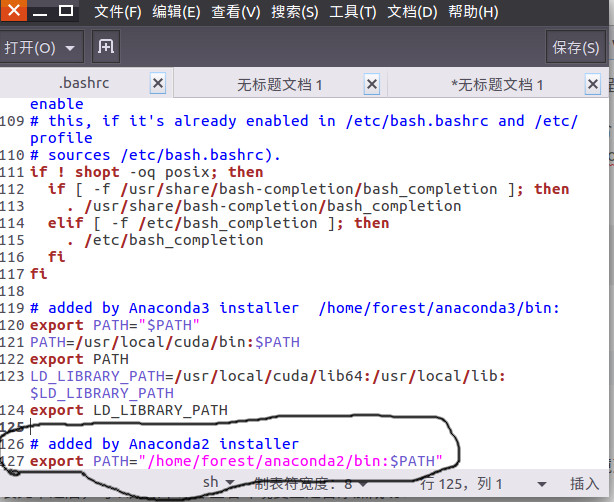Click the 插入 insert mode indicator
Image resolution: width=614 pixels, height=502 pixels.
coord(584,484)
